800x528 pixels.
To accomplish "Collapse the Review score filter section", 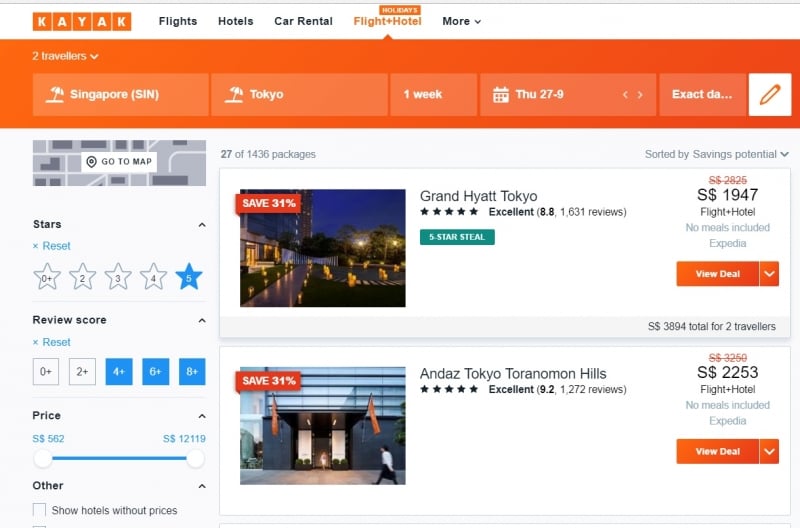I will (x=202, y=320).
